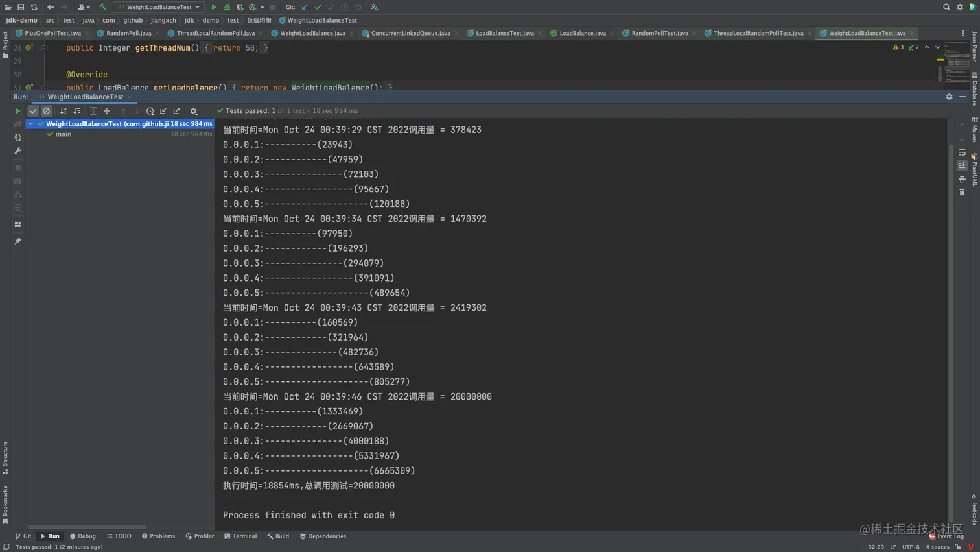
Task: Switch to LoadBalanceTest.java editor tab
Action: point(504,33)
